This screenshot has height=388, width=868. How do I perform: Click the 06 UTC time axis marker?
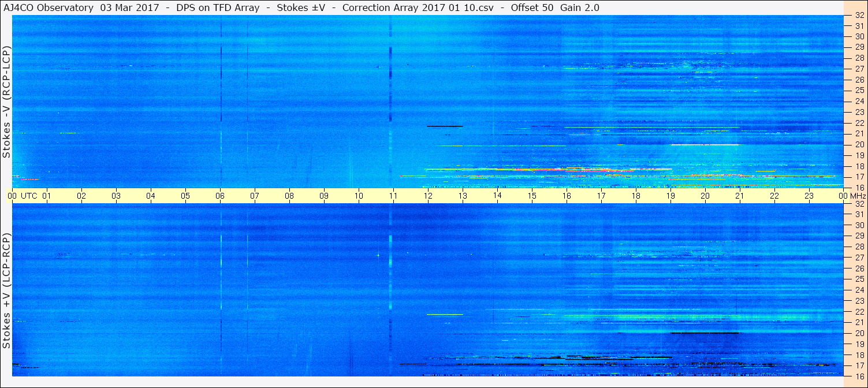220,196
